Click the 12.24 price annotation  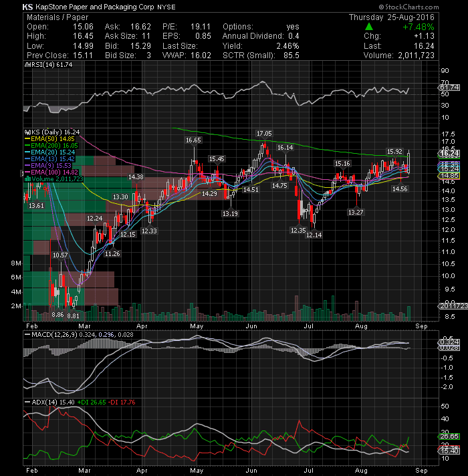[95, 218]
